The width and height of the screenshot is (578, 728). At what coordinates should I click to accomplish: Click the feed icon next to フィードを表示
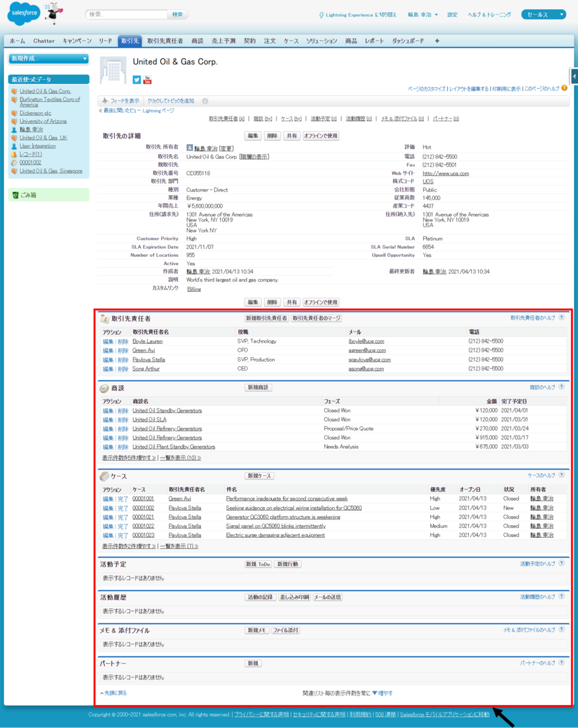(105, 101)
